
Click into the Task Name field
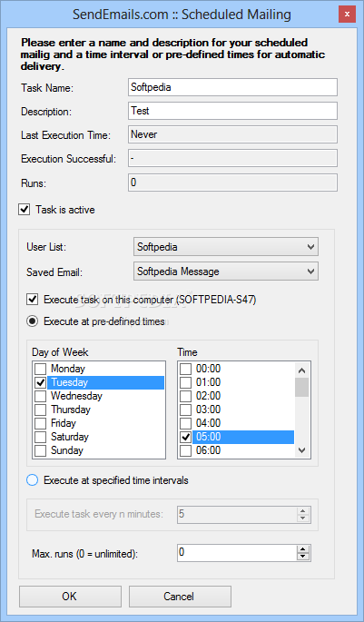point(232,87)
